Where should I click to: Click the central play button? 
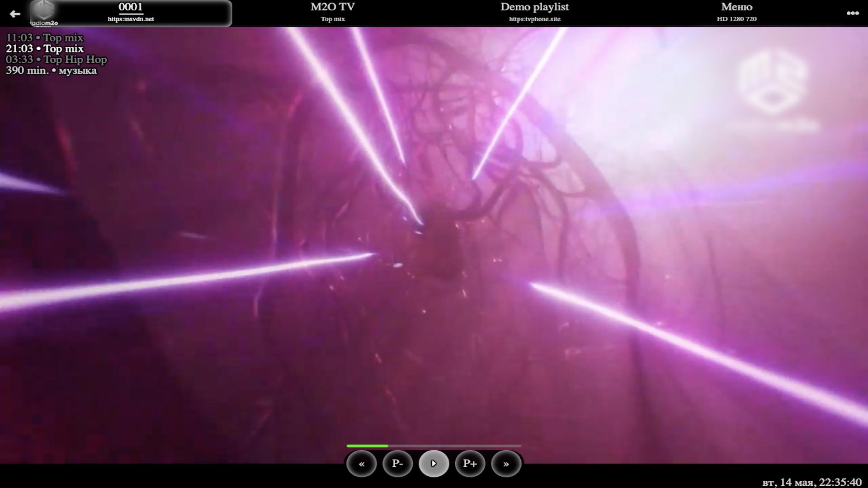tap(434, 464)
